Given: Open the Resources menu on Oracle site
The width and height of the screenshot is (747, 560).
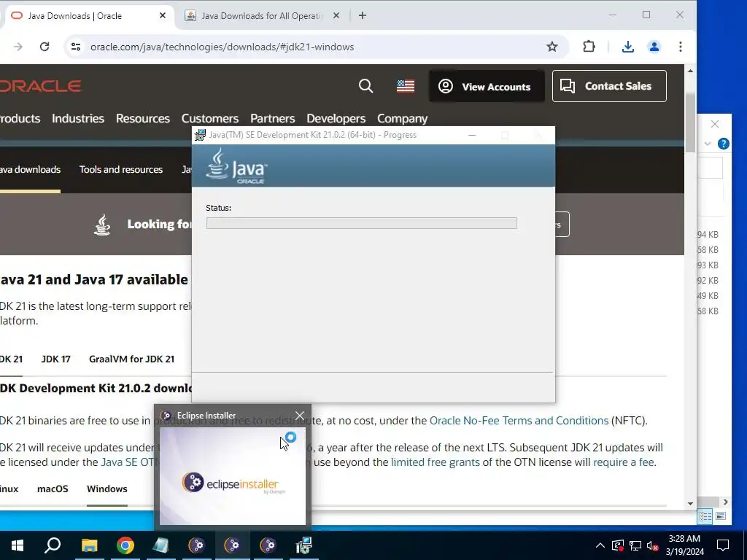Looking at the screenshot, I should 143,118.
